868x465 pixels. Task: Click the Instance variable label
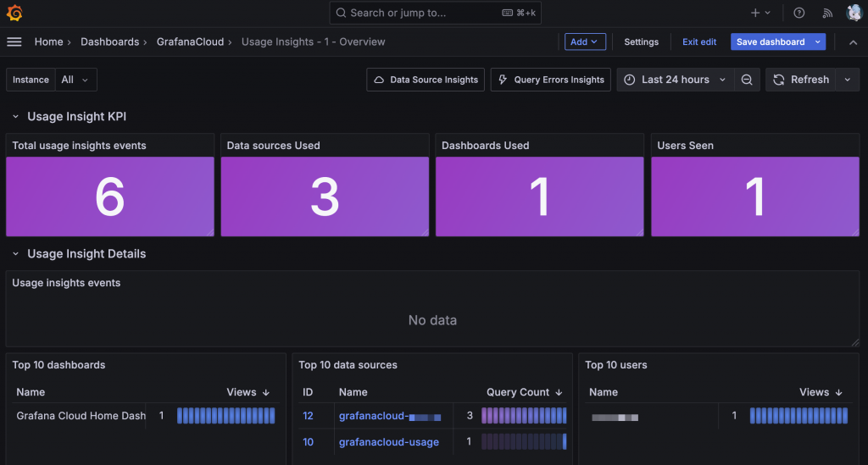tap(31, 80)
